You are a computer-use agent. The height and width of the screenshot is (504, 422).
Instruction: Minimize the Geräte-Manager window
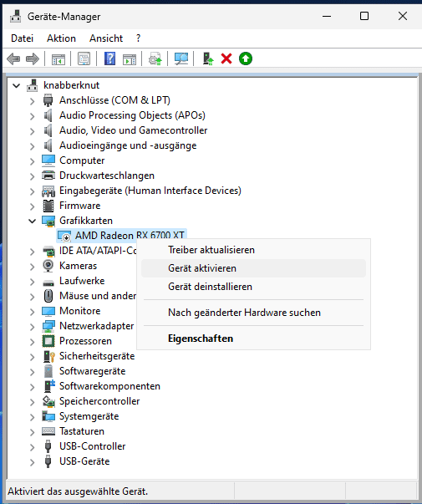click(327, 16)
